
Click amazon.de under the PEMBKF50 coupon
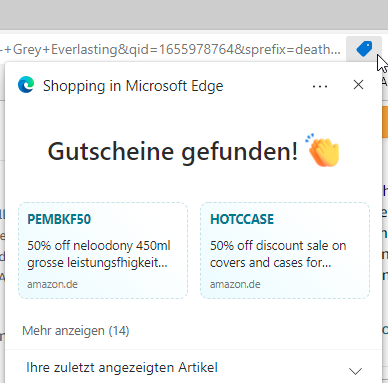(x=52, y=284)
